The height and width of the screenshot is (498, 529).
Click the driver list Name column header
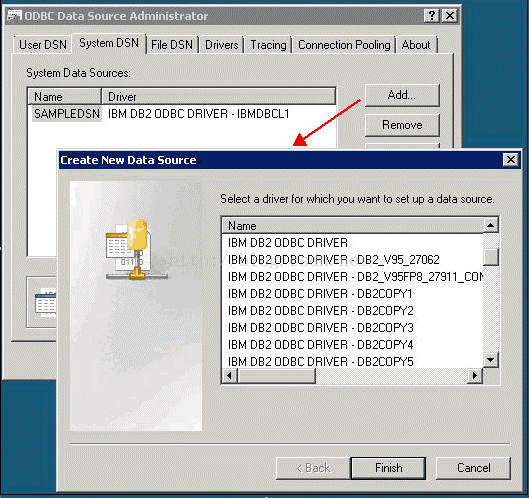pyautogui.click(x=353, y=225)
